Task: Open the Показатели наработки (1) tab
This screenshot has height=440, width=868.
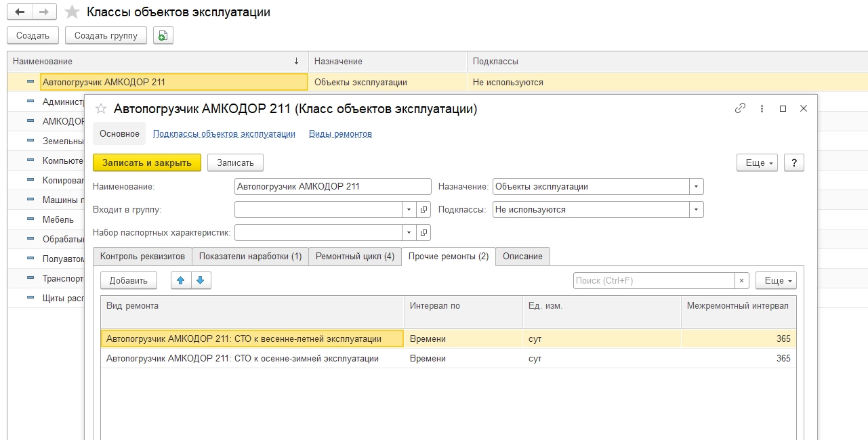Action: pyautogui.click(x=250, y=257)
